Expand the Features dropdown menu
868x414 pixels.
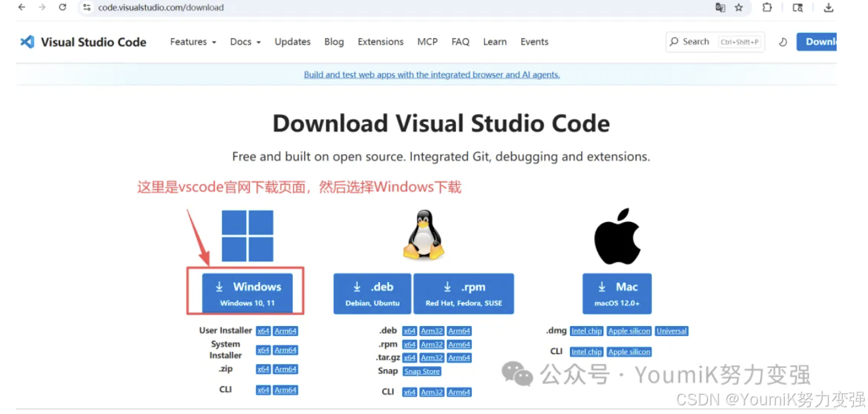pyautogui.click(x=193, y=42)
